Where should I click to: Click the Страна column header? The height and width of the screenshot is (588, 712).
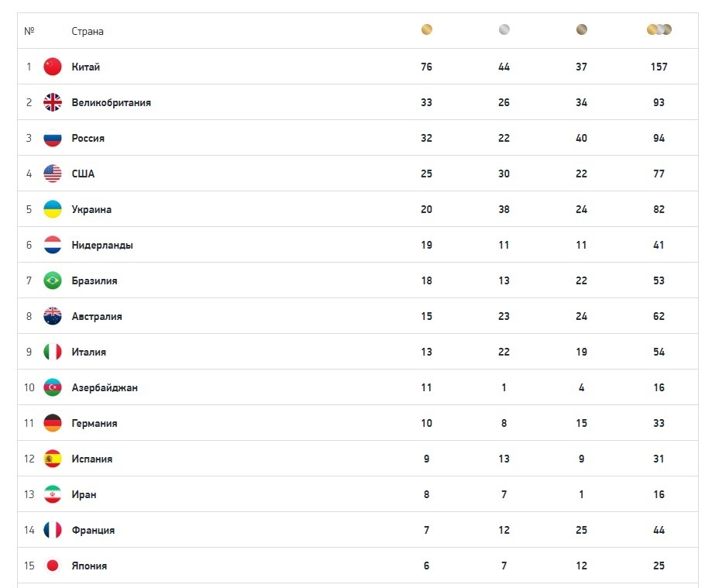[x=88, y=32]
